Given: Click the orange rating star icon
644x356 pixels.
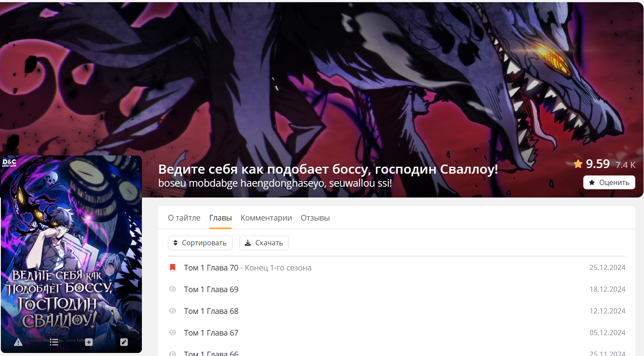Looking at the screenshot, I should coord(578,164).
